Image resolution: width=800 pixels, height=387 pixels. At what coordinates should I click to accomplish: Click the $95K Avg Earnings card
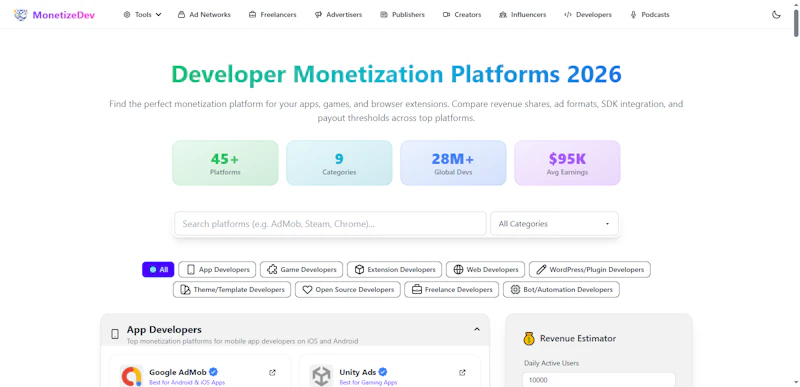point(567,163)
